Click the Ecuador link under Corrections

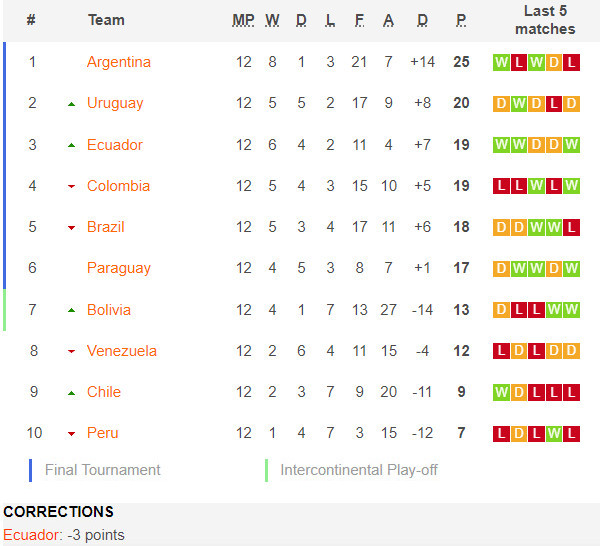pyautogui.click(x=31, y=535)
